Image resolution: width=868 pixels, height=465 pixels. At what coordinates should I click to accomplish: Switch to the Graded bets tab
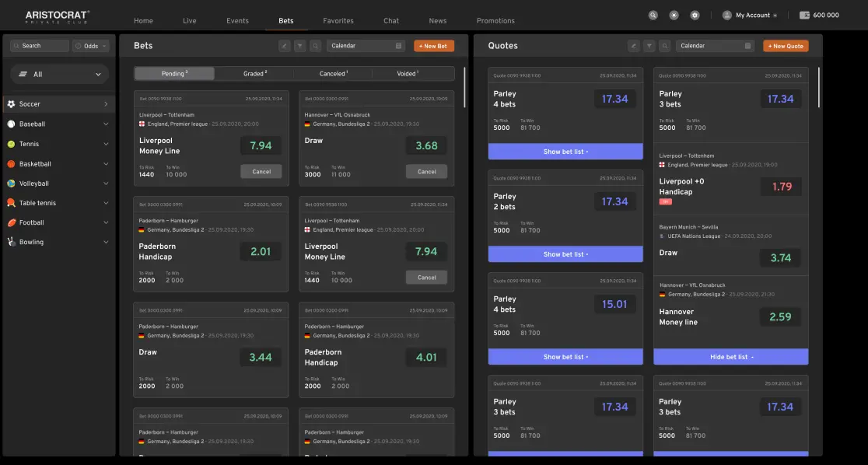[x=254, y=72]
